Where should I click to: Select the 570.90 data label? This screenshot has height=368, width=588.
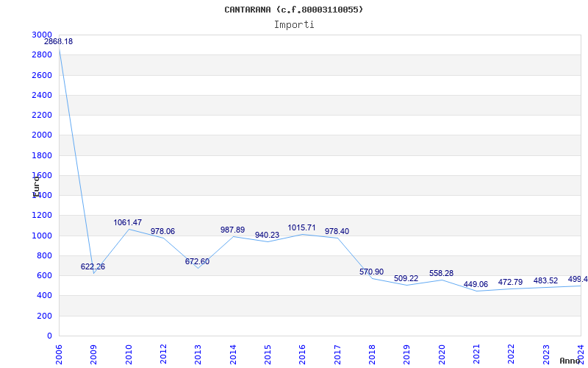pyautogui.click(x=371, y=272)
